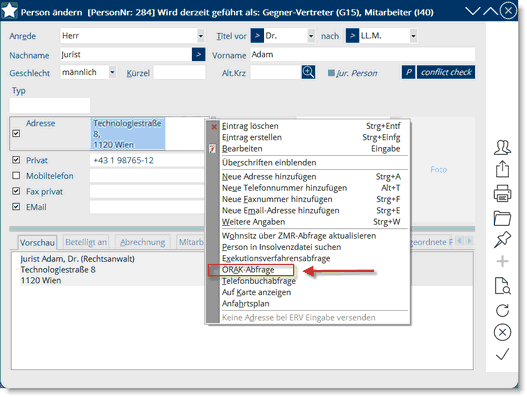Click the arrow button before nach LL.M.
The height and width of the screenshot is (397, 527).
pos(352,36)
